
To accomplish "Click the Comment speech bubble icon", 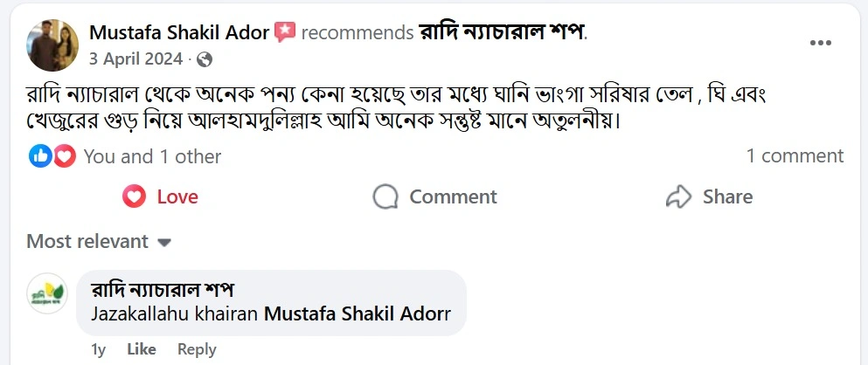I will click(385, 197).
